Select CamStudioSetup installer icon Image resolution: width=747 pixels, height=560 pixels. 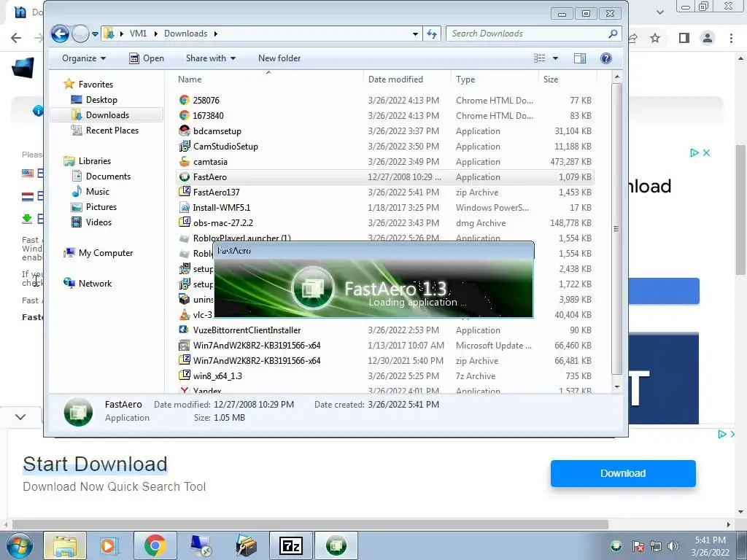coord(185,146)
